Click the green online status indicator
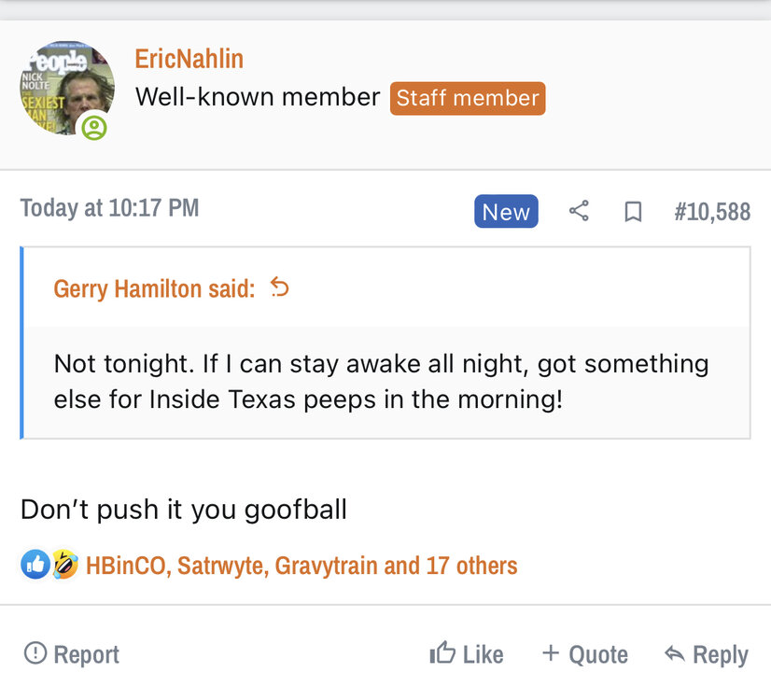 [93, 127]
